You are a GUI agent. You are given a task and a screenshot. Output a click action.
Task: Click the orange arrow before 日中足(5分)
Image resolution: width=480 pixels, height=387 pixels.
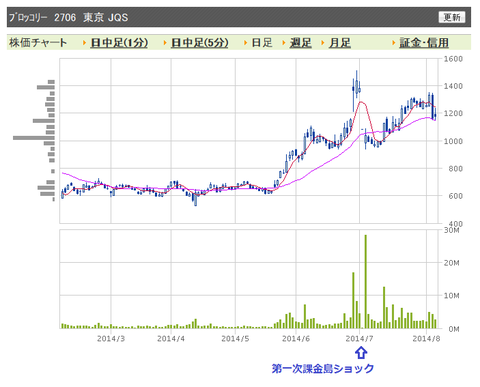(165, 43)
